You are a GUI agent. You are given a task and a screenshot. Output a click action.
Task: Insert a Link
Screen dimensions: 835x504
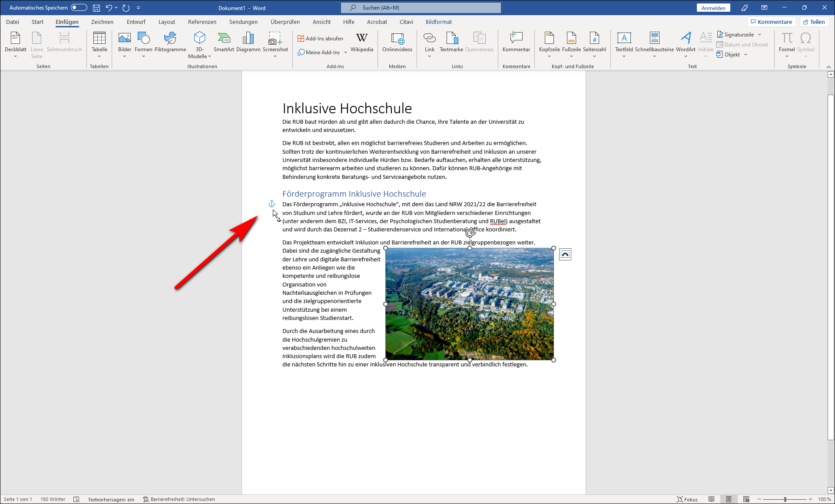(430, 45)
